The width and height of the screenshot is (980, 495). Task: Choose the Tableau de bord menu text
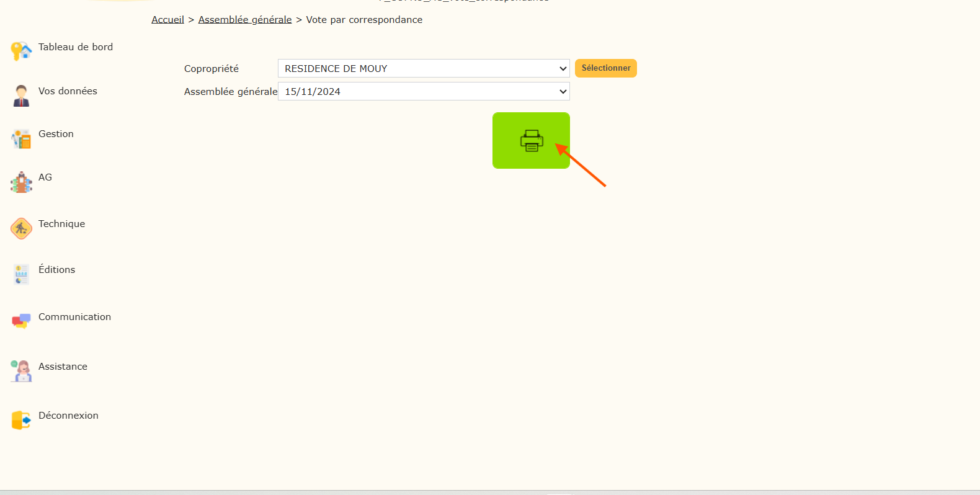(76, 47)
